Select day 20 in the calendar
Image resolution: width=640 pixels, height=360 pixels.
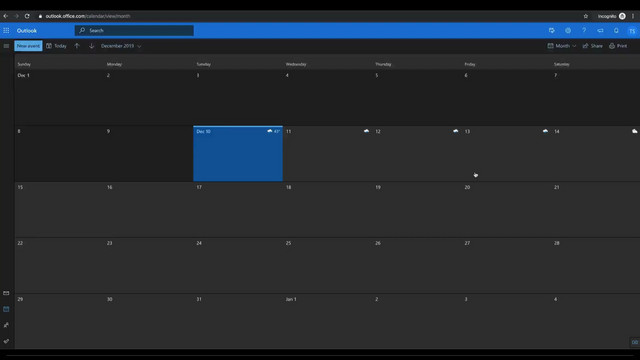click(x=506, y=209)
